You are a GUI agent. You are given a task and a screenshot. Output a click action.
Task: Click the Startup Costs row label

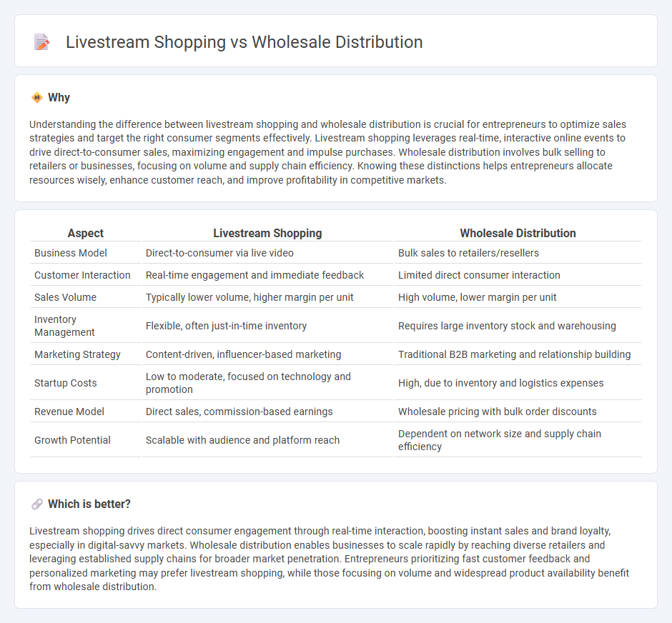[66, 383]
